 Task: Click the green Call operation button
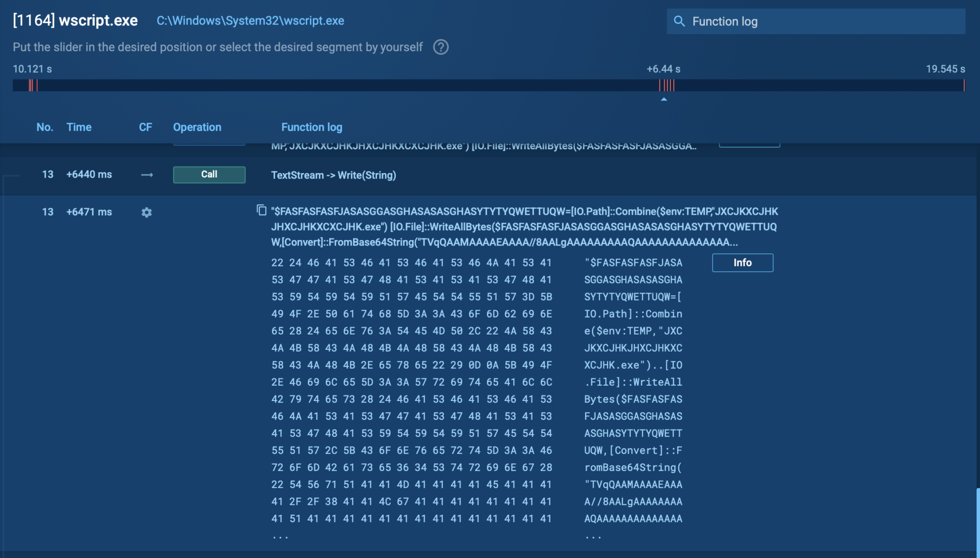click(209, 175)
